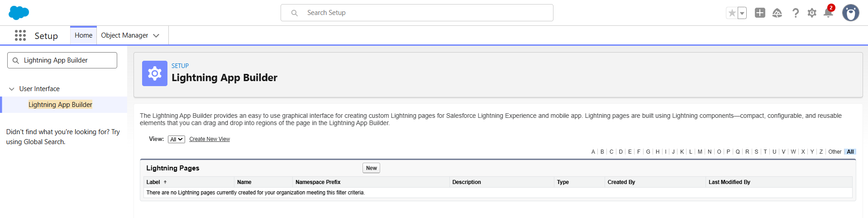Open Global Actions plus icon
The width and height of the screenshot is (868, 218).
pos(760,13)
